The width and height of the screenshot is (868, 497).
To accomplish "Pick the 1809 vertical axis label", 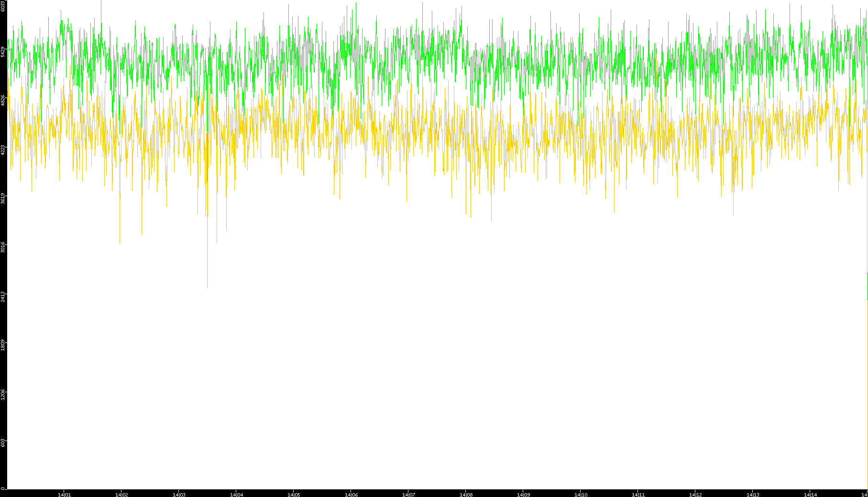I will 3,345.
